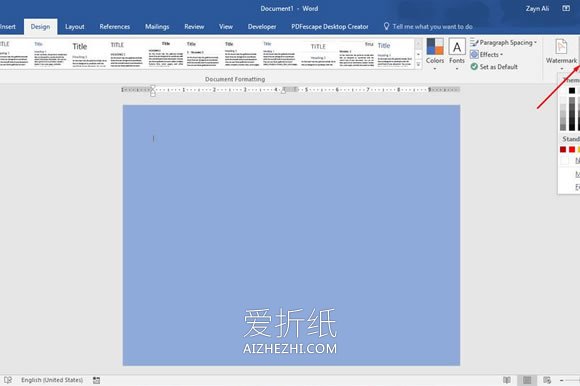Screen dimensions: 580x386
Task: Select the Design ribbon tab
Action: pyautogui.click(x=40, y=27)
